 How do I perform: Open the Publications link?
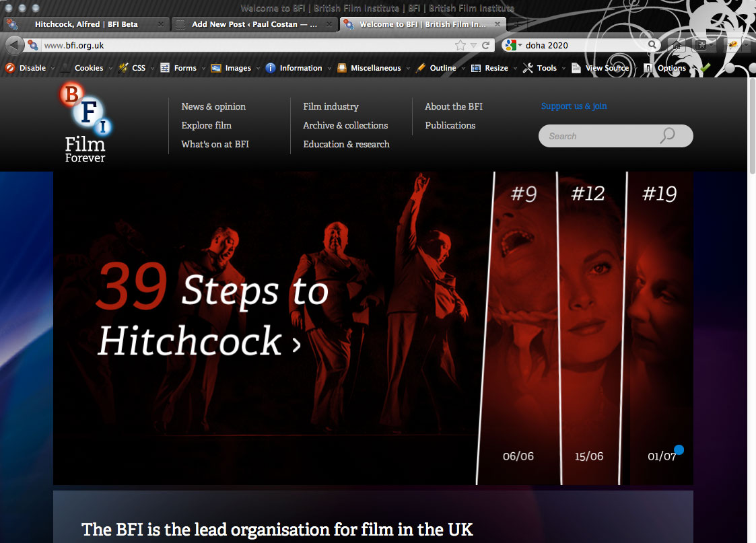(x=450, y=125)
